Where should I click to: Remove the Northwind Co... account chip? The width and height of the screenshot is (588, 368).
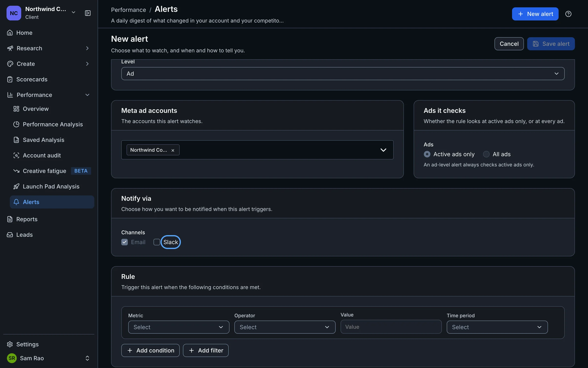(x=173, y=150)
